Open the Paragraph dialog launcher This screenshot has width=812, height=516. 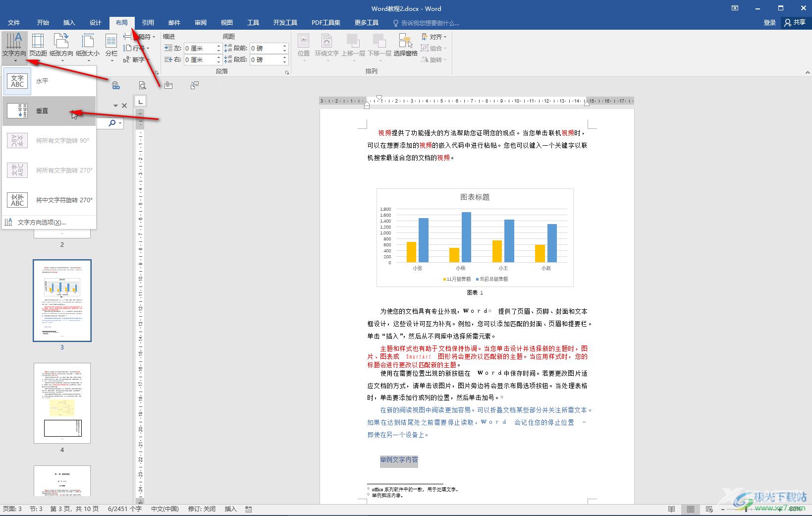[x=287, y=72]
